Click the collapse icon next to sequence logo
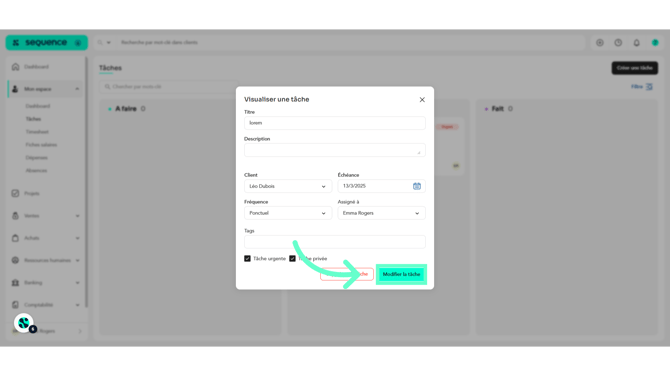The width and height of the screenshot is (670, 376). [x=78, y=43]
